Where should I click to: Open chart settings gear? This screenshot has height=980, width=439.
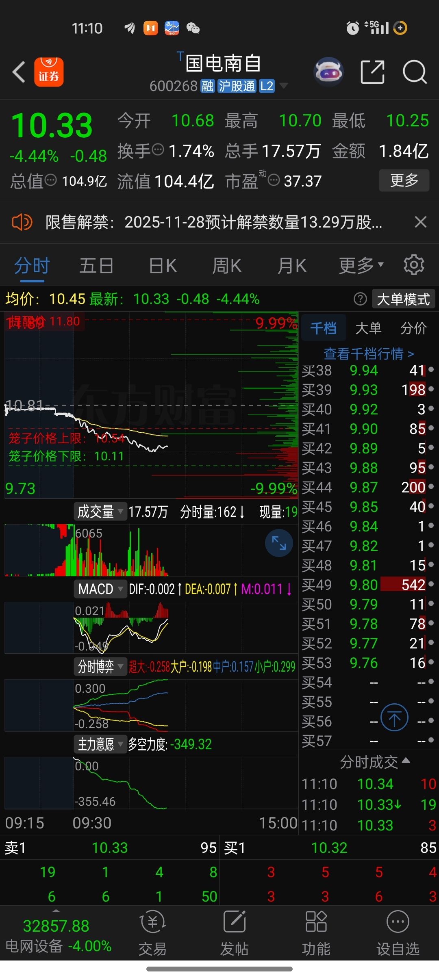pos(414,265)
